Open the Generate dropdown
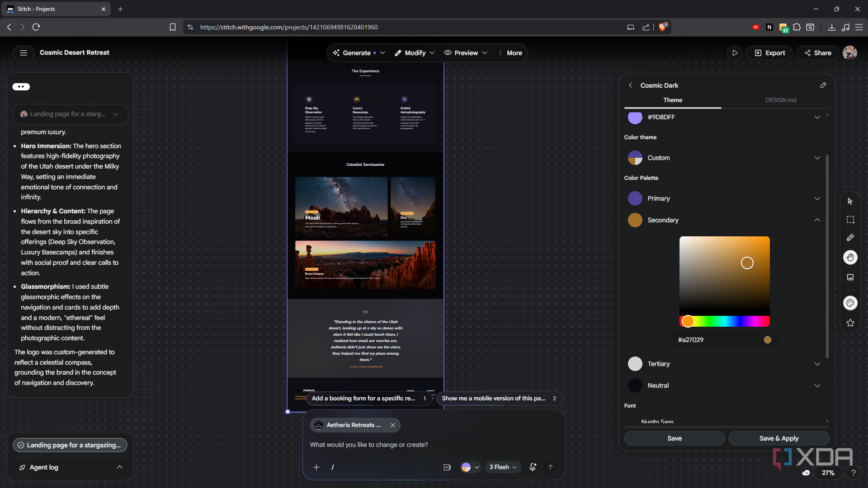Image resolution: width=868 pixels, height=488 pixels. click(x=359, y=53)
